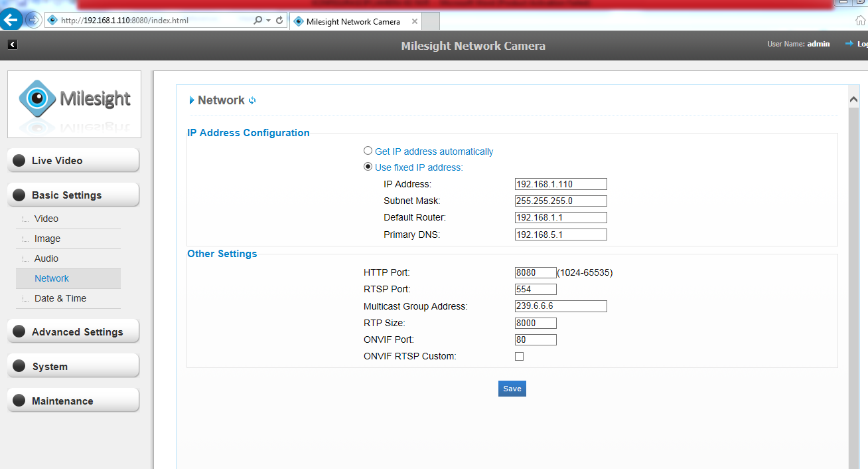Select the Milesight Network Camera browser tab
The width and height of the screenshot is (868, 469).
(x=355, y=21)
